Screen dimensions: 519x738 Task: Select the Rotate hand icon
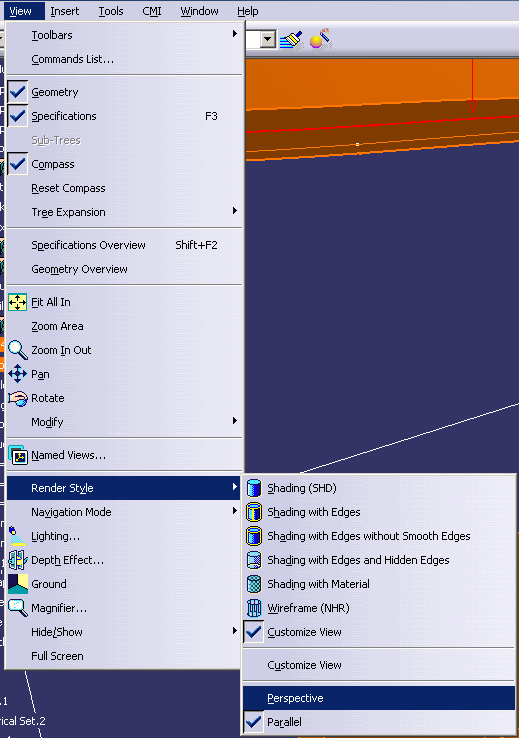click(17, 398)
